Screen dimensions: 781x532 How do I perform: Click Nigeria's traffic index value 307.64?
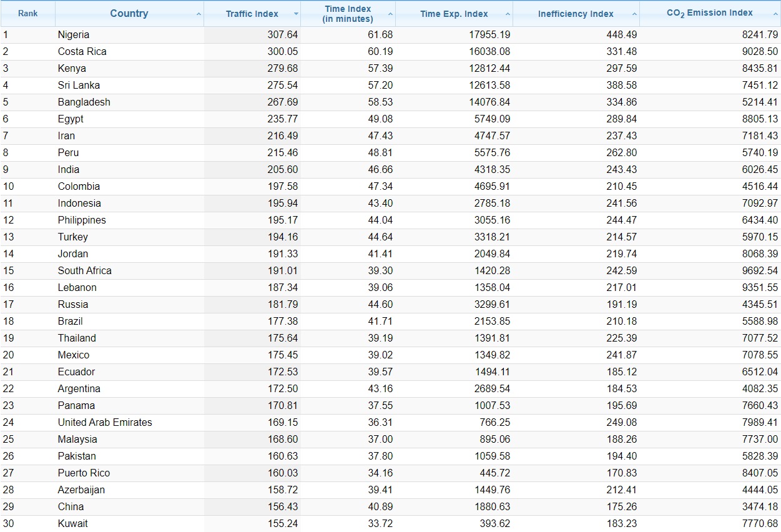(x=283, y=35)
